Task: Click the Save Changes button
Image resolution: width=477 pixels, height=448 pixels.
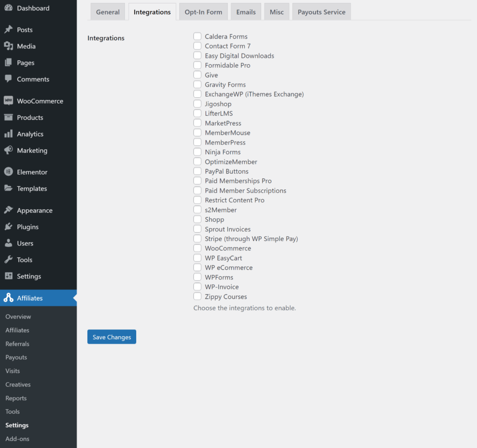Action: pyautogui.click(x=112, y=337)
